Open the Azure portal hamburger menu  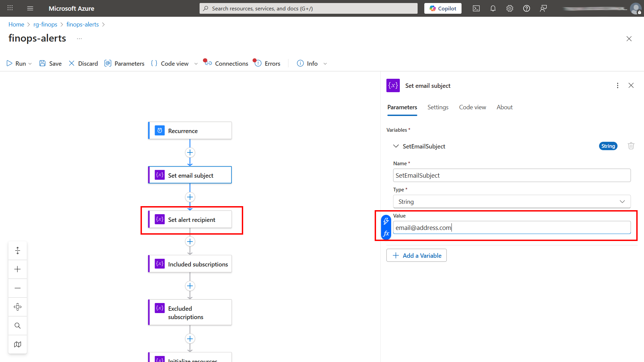[30, 8]
